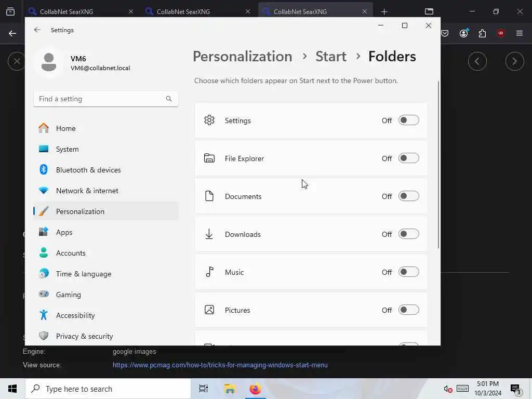The image size is (532, 399).
Task: Open Privacy & security settings
Action: click(x=106, y=336)
